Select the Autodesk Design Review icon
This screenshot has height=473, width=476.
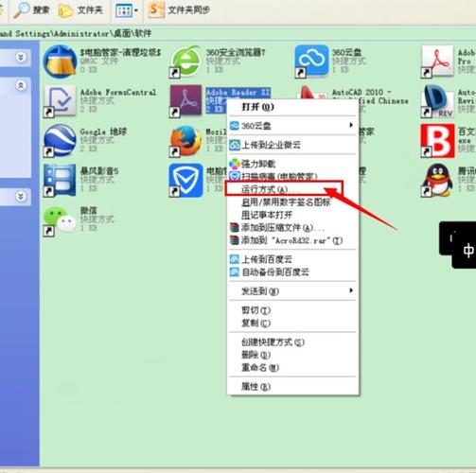pyautogui.click(x=437, y=101)
